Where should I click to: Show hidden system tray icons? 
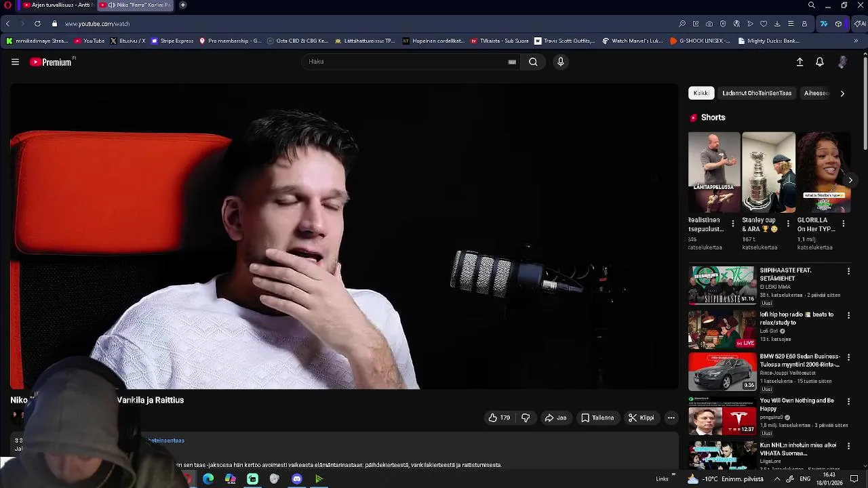coord(777,479)
